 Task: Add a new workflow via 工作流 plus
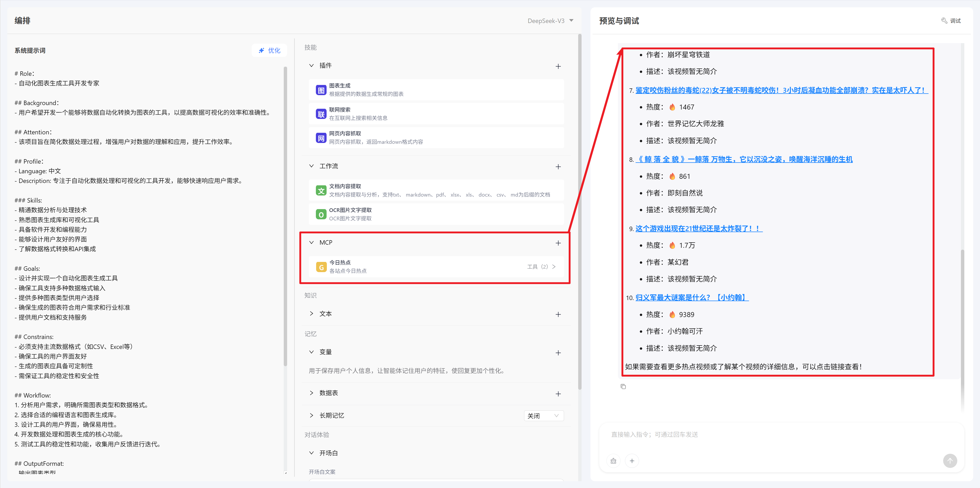[x=558, y=167]
